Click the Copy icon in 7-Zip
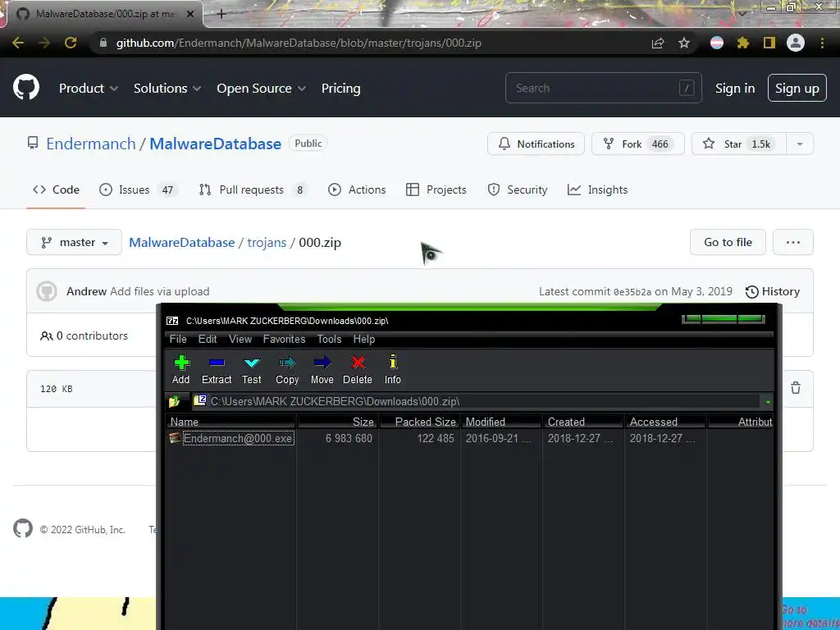Image resolution: width=840 pixels, height=630 pixels. click(287, 363)
